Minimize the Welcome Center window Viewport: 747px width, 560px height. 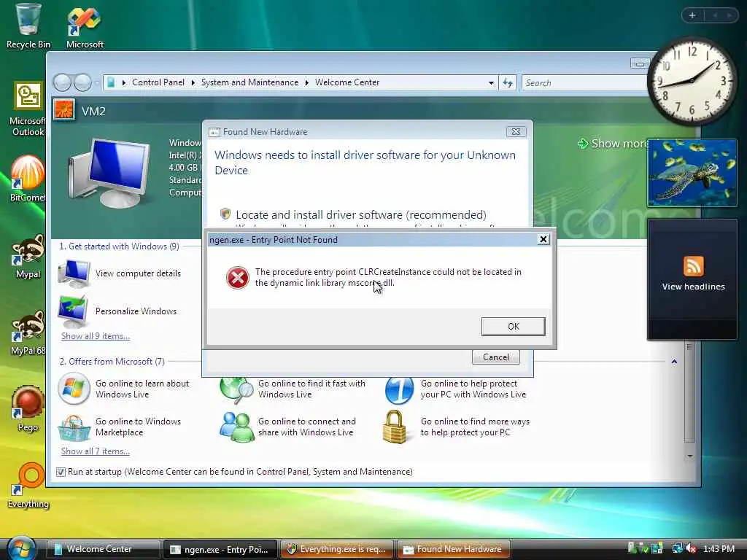pos(640,63)
